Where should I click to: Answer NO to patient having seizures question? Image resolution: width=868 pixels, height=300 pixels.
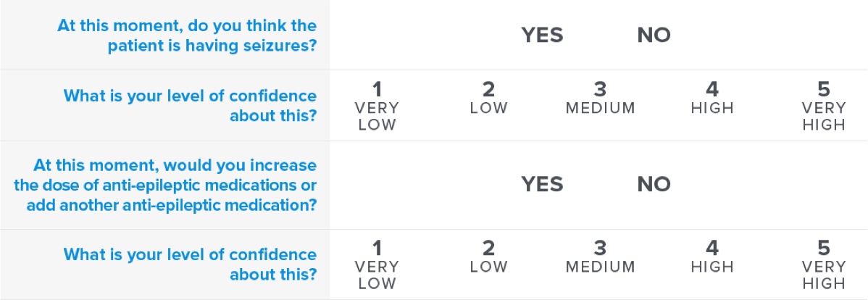point(654,36)
